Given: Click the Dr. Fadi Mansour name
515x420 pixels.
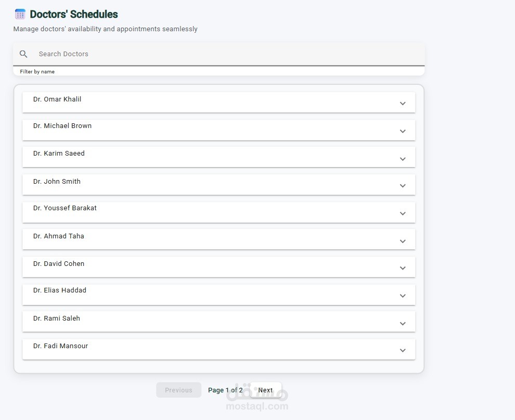Looking at the screenshot, I should click(60, 346).
